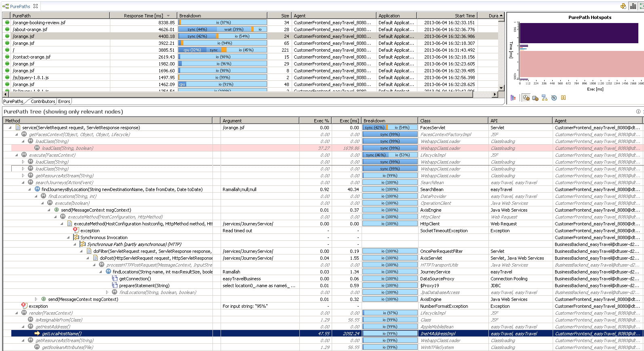Viewport: 644px width, 351px height.
Task: Click breakdown bar of /about-orange.jsf row
Action: click(222, 29)
